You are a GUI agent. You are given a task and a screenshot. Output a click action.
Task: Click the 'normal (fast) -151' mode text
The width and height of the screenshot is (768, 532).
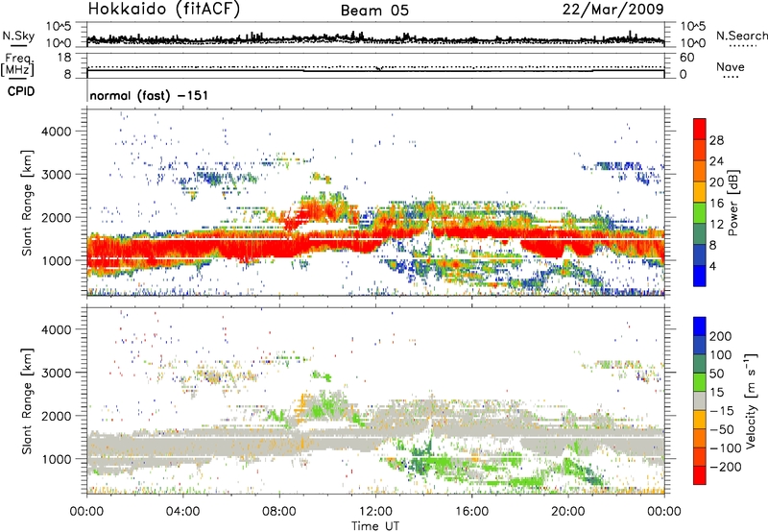tap(149, 95)
